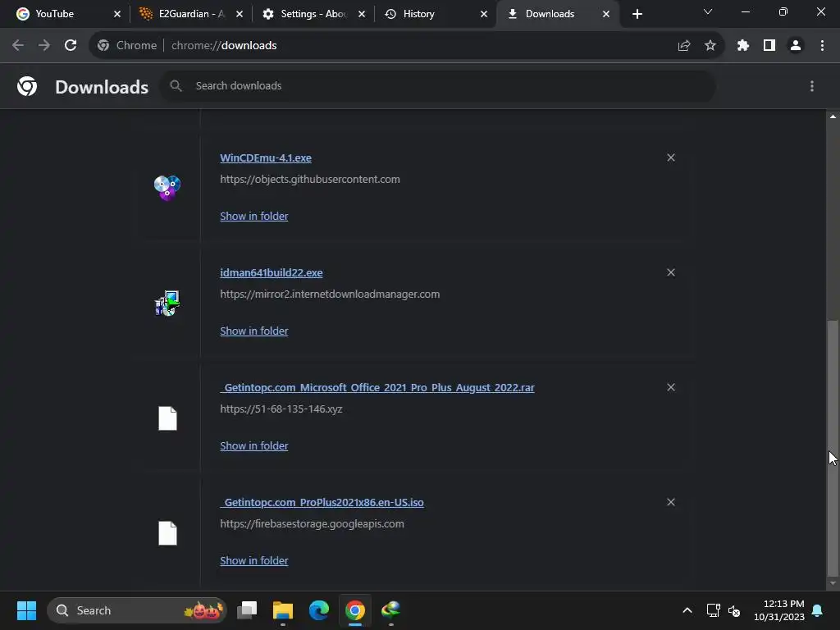Open the WinCDEmu-4.1.exe file link

click(x=266, y=158)
